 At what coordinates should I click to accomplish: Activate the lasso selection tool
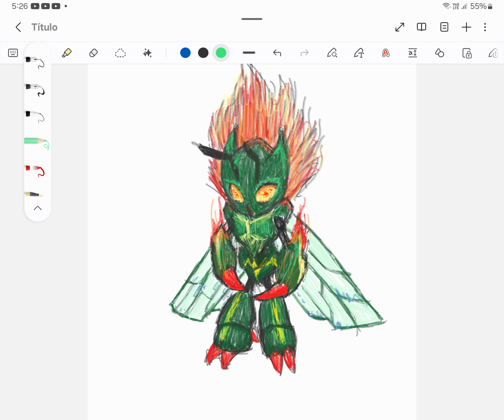point(120,53)
